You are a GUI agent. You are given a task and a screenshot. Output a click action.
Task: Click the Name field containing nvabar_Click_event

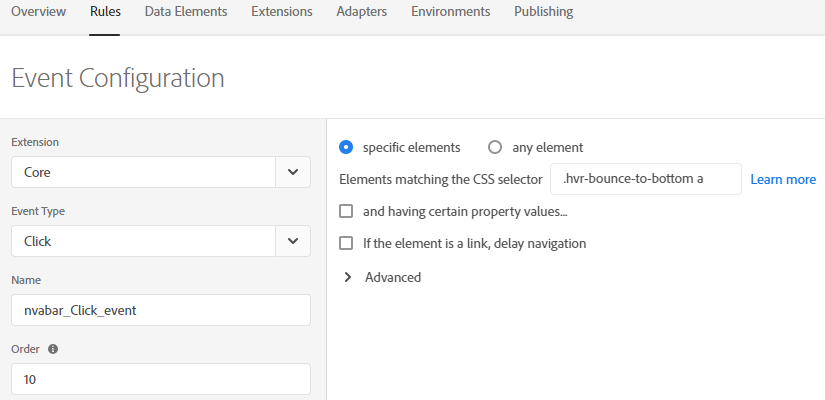tap(160, 310)
